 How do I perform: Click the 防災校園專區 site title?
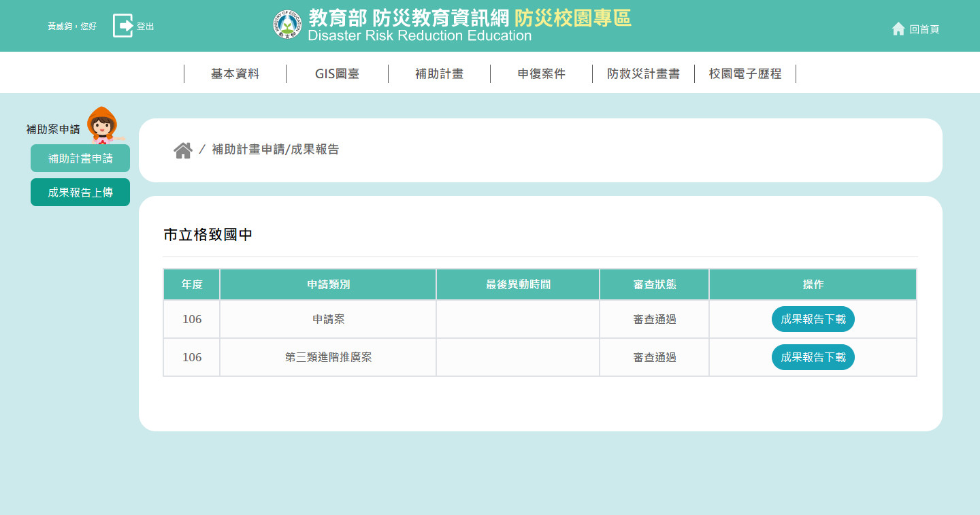(x=572, y=18)
